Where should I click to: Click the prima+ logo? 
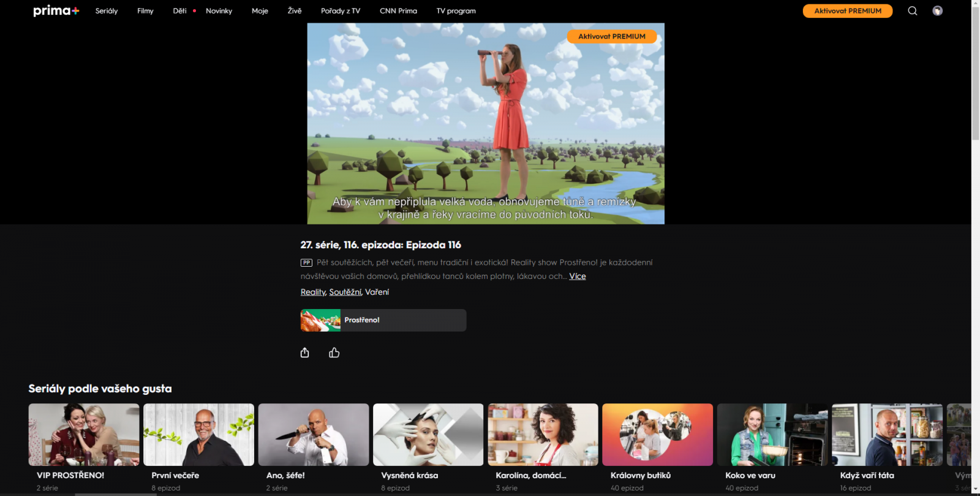click(x=56, y=11)
